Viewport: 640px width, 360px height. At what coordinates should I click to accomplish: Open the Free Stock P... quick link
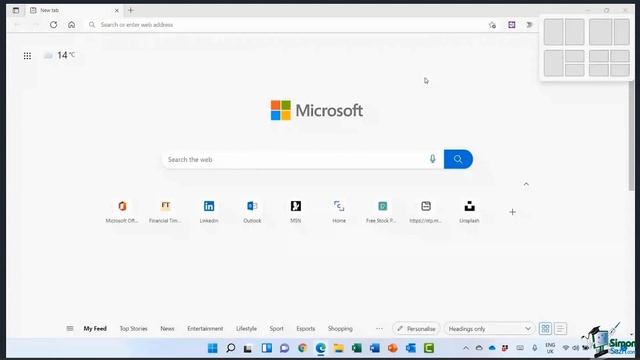pos(382,211)
